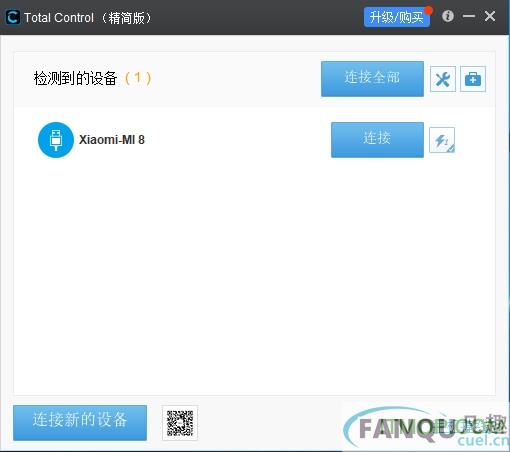Click the 检测到的设备 heading
Viewport: 510px width, 452px height.
click(75, 79)
